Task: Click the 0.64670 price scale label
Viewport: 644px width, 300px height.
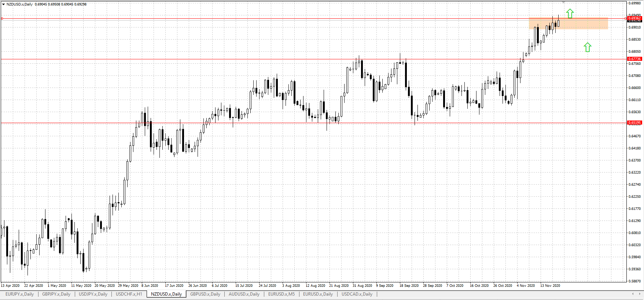Action: (x=634, y=136)
